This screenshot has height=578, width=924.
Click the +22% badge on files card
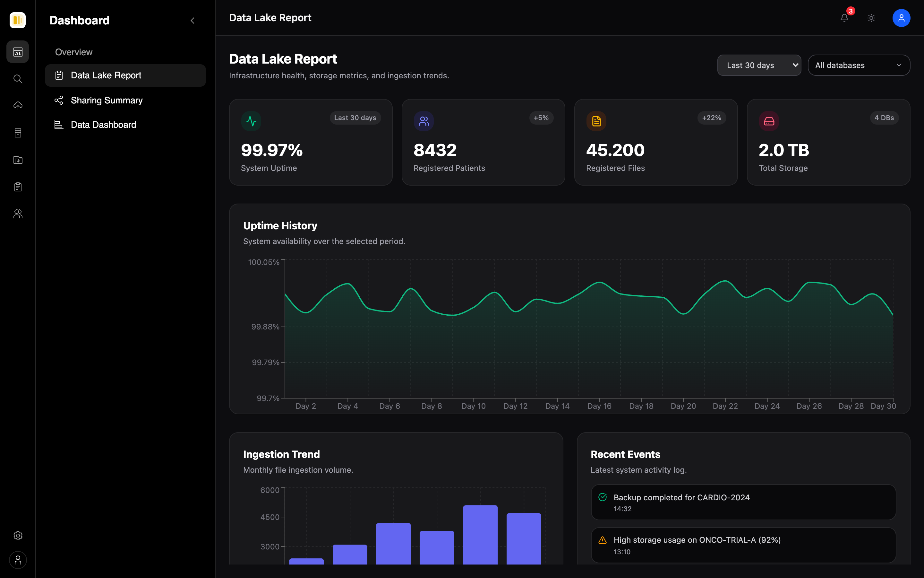click(x=712, y=118)
